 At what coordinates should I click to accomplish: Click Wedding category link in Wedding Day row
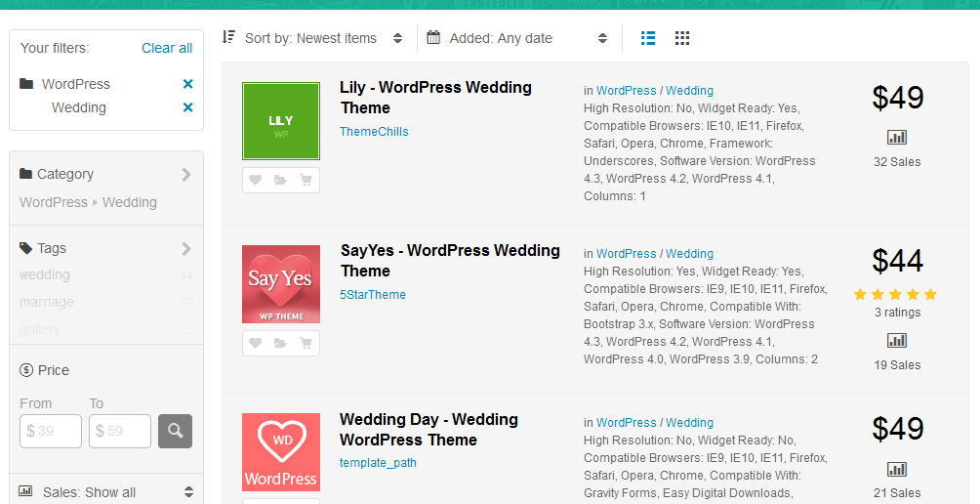[x=689, y=423]
